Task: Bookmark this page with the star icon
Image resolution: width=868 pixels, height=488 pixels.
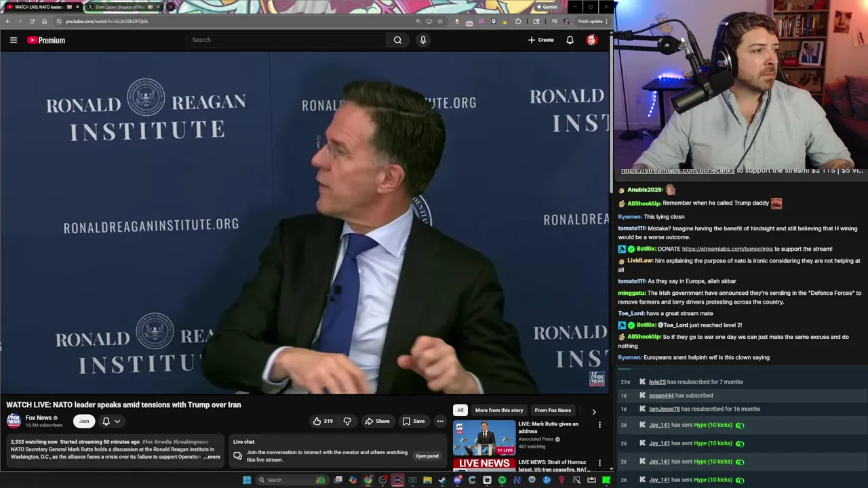Action: click(x=439, y=21)
